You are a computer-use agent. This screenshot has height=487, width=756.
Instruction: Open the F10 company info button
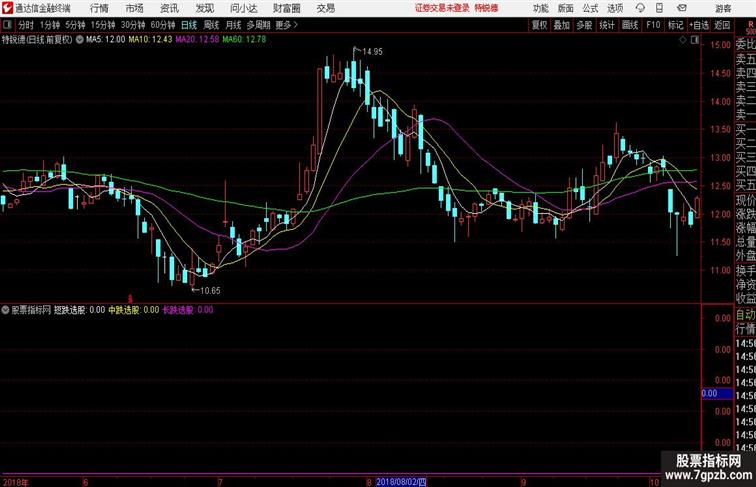pos(653,25)
